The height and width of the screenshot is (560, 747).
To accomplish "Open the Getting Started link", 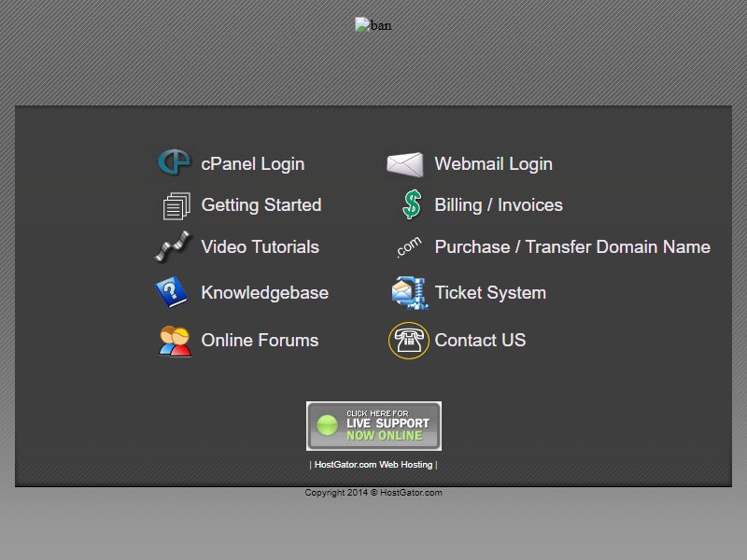I will [261, 204].
